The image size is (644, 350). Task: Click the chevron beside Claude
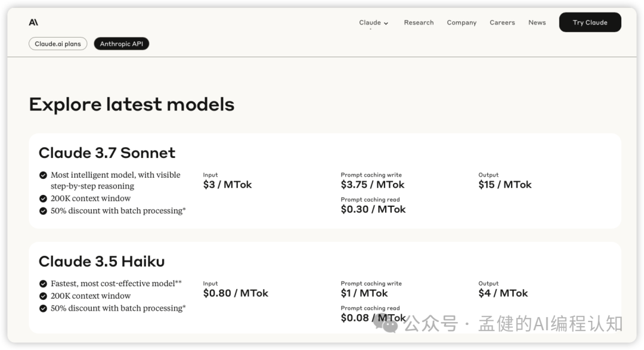(386, 23)
